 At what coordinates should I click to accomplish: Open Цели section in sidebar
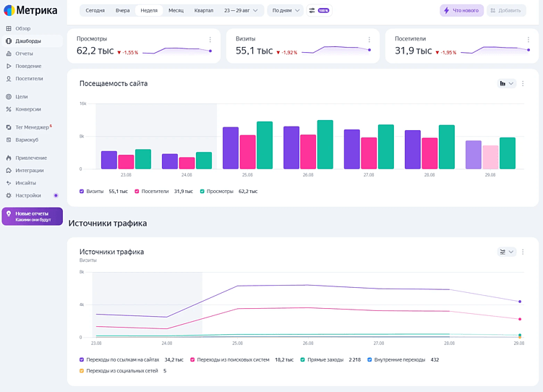(22, 96)
